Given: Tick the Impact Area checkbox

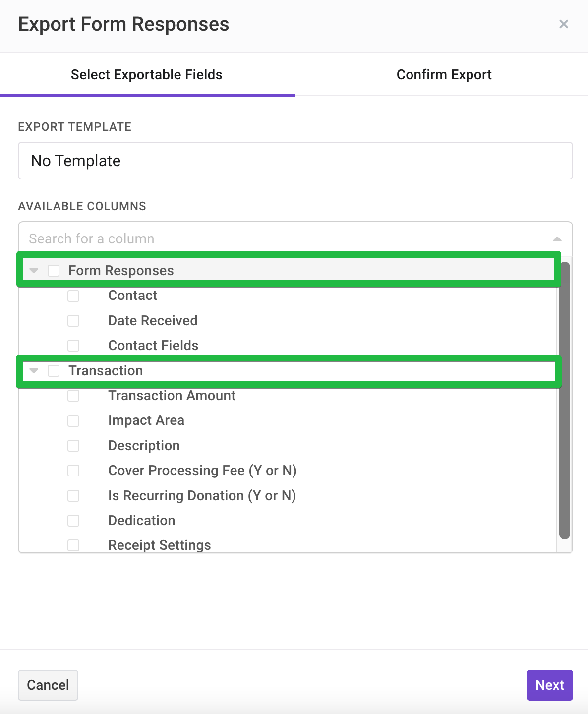Looking at the screenshot, I should [73, 421].
